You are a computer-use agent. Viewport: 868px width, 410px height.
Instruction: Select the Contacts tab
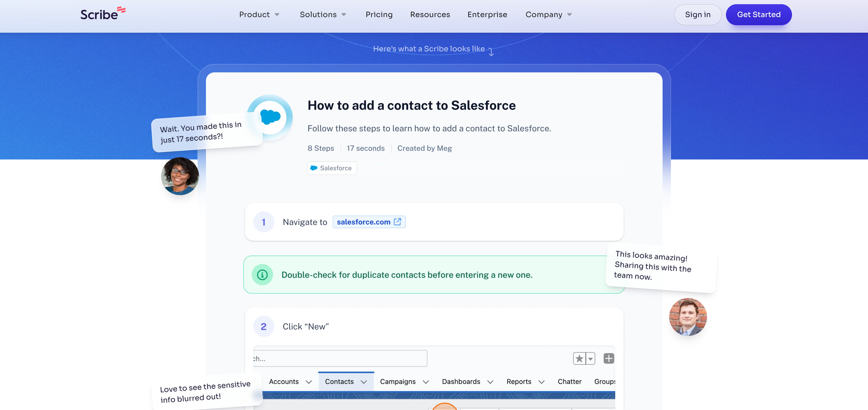[x=339, y=382]
